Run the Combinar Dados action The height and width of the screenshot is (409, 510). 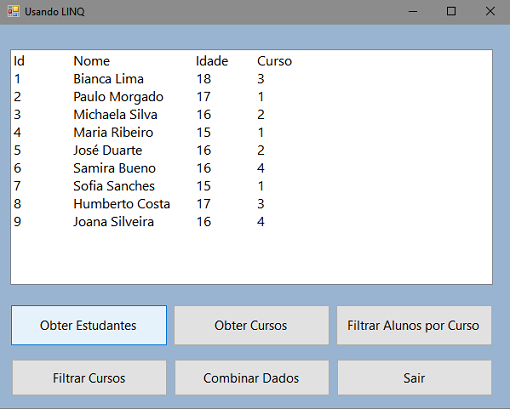[x=252, y=378]
